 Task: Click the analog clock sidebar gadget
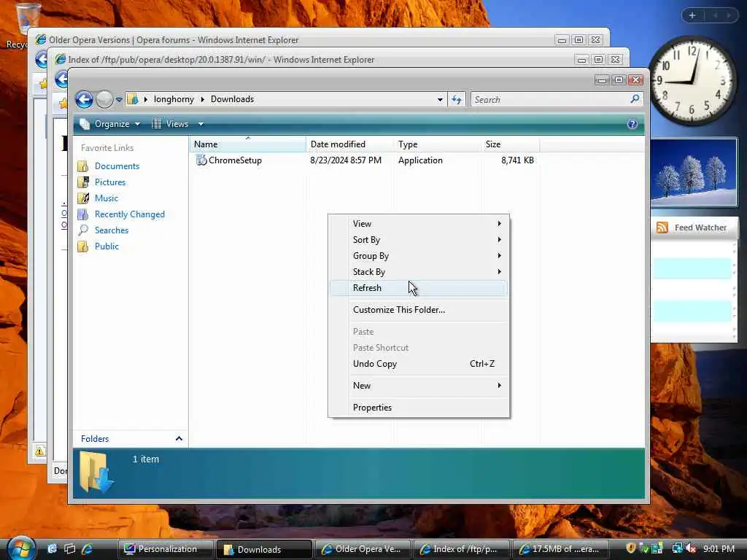693,82
